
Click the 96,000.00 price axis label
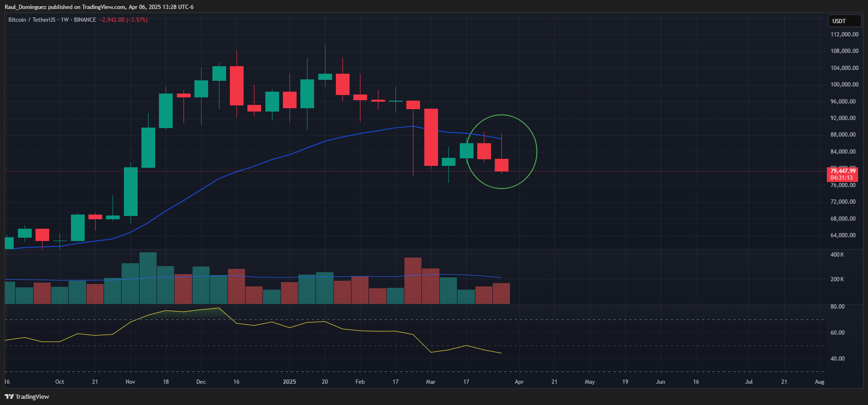(x=843, y=102)
